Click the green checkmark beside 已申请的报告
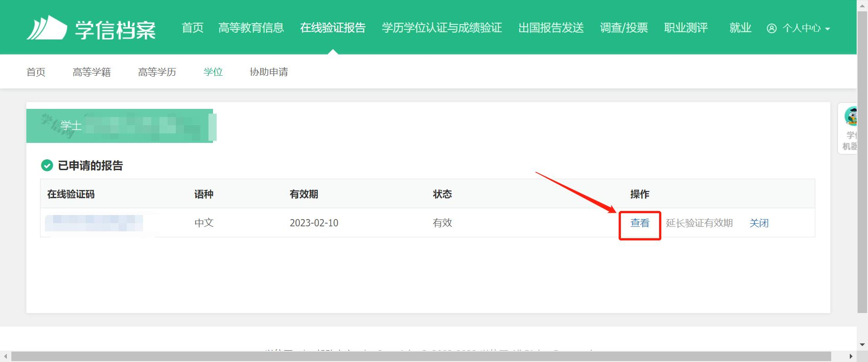Screen dimensions: 868x362 pos(47,166)
